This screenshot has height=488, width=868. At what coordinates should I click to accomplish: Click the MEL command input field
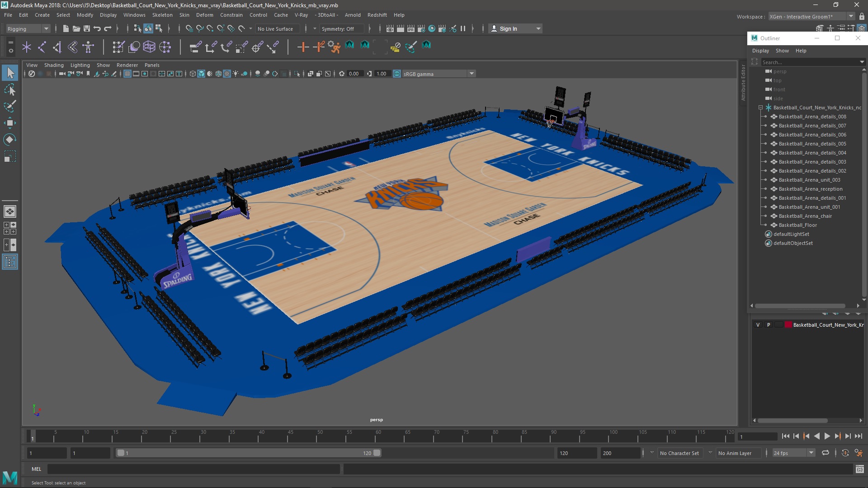point(193,469)
